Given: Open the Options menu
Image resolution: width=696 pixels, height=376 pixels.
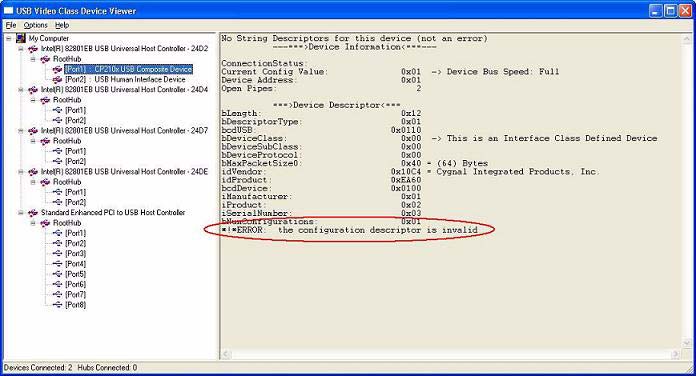Looking at the screenshot, I should 36,25.
